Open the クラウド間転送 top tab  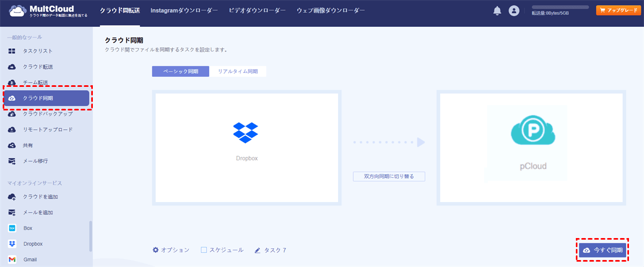(120, 11)
